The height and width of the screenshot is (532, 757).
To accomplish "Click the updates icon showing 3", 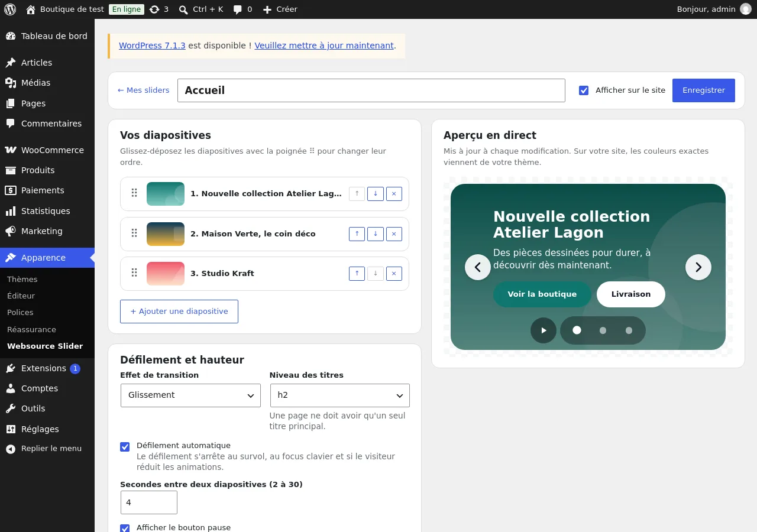I will 159,9.
